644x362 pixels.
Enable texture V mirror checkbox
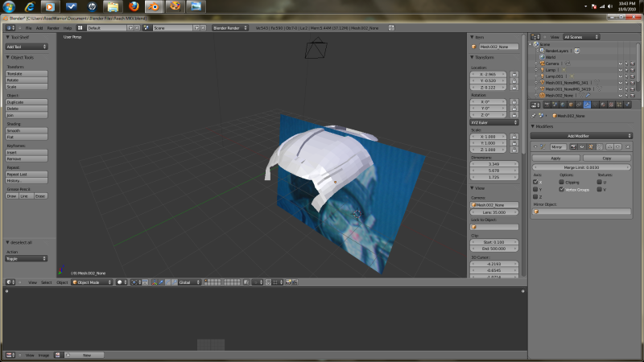[x=599, y=189]
